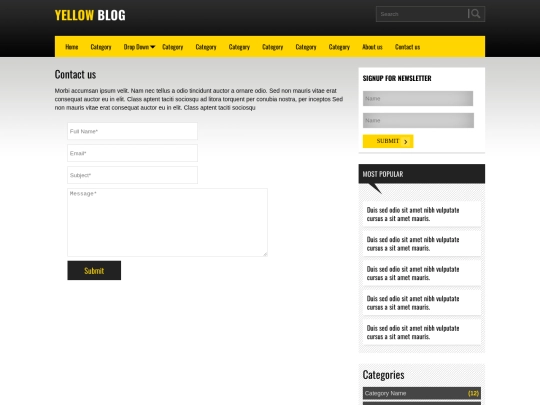Click the Signup for Newsletter heading
Viewport: 540px width, 405px height.
pos(397,78)
